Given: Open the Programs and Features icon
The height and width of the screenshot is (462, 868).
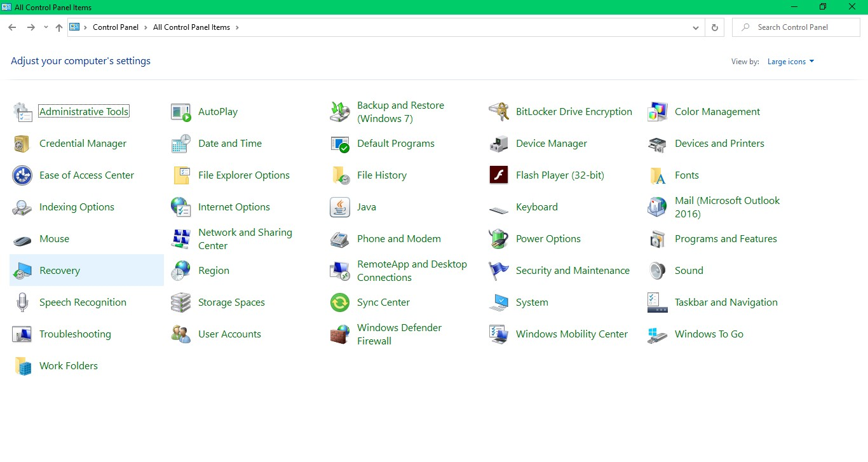Looking at the screenshot, I should click(658, 239).
